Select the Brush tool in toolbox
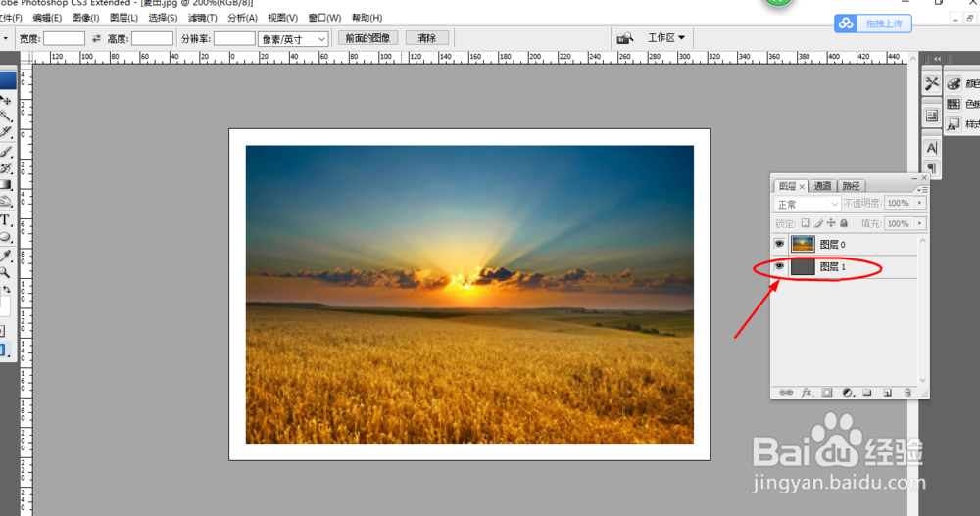 point(6,151)
